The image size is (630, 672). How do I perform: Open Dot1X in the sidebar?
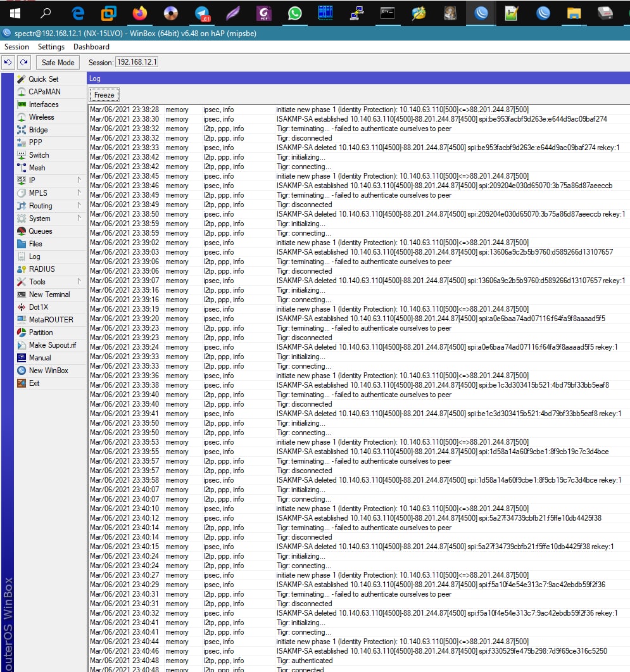point(50,307)
